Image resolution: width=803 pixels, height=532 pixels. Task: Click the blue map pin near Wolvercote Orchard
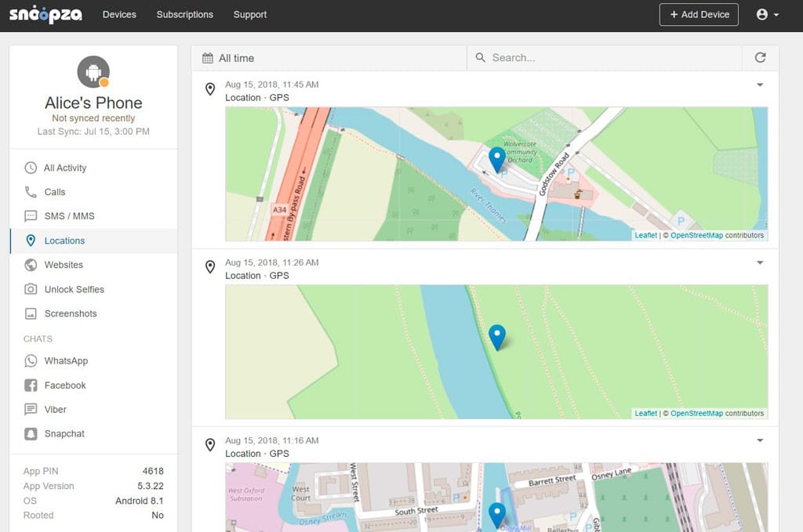(x=497, y=158)
